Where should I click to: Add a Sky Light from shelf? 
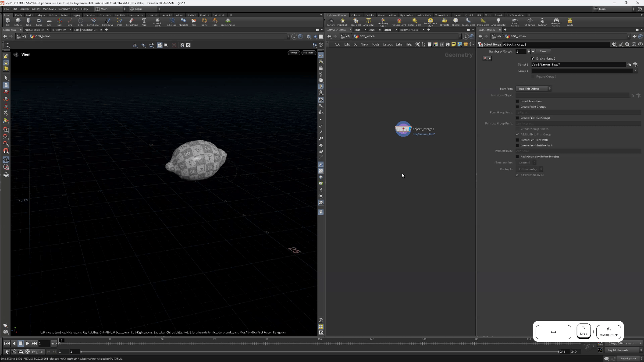point(445,21)
